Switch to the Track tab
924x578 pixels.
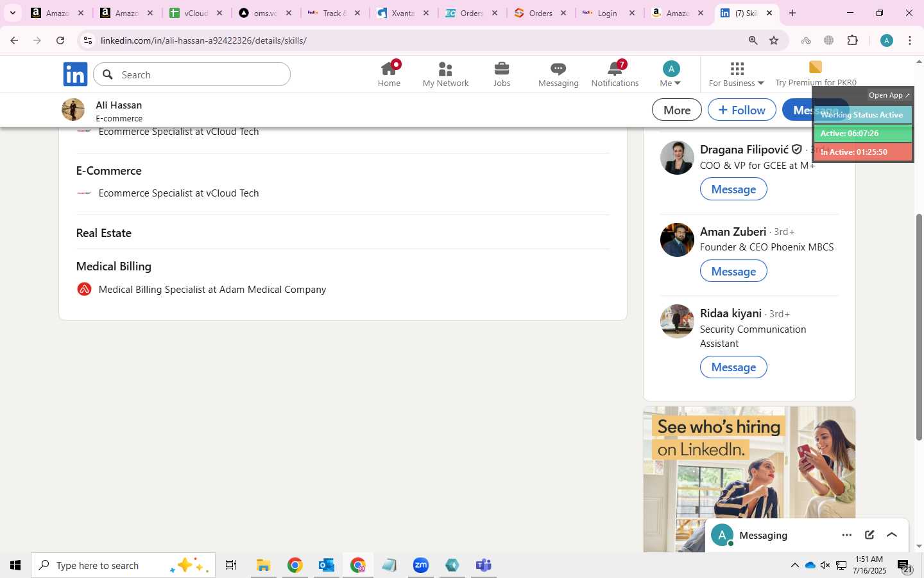[x=334, y=13]
